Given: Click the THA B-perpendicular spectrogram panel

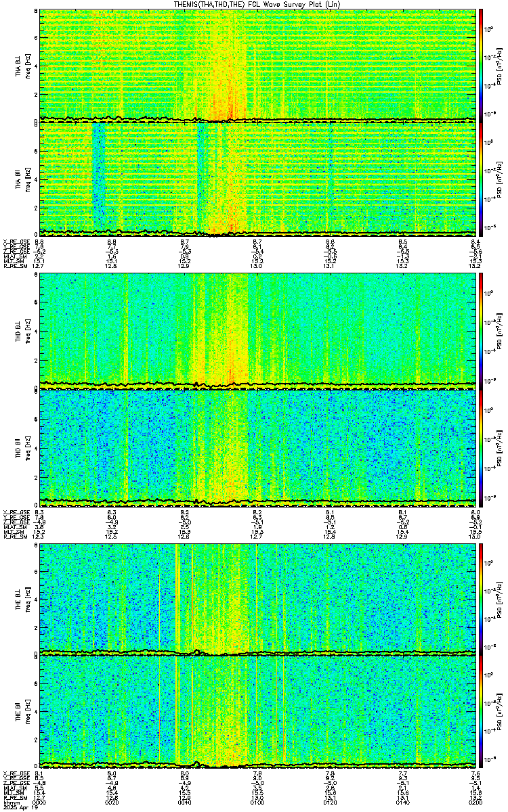Looking at the screenshot, I should (x=257, y=66).
